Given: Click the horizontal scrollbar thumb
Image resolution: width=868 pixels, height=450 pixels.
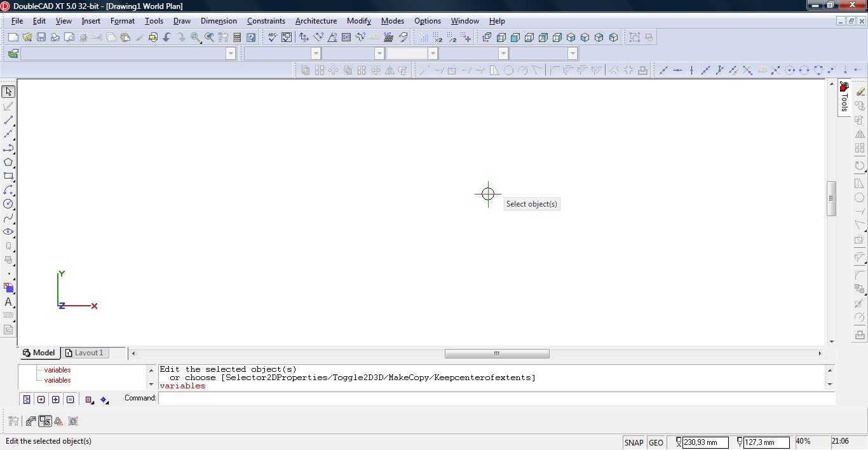Looking at the screenshot, I should point(497,353).
